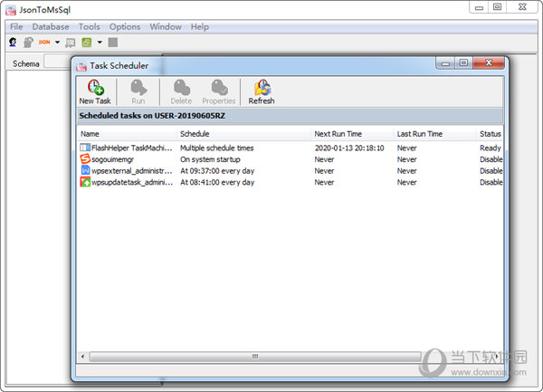Screen dimensions: 543x392
Task: Click the Last Run Time column header
Action: 434,134
